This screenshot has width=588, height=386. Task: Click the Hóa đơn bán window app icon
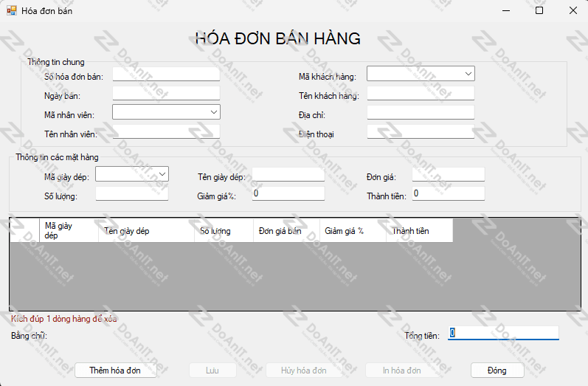[x=12, y=10]
